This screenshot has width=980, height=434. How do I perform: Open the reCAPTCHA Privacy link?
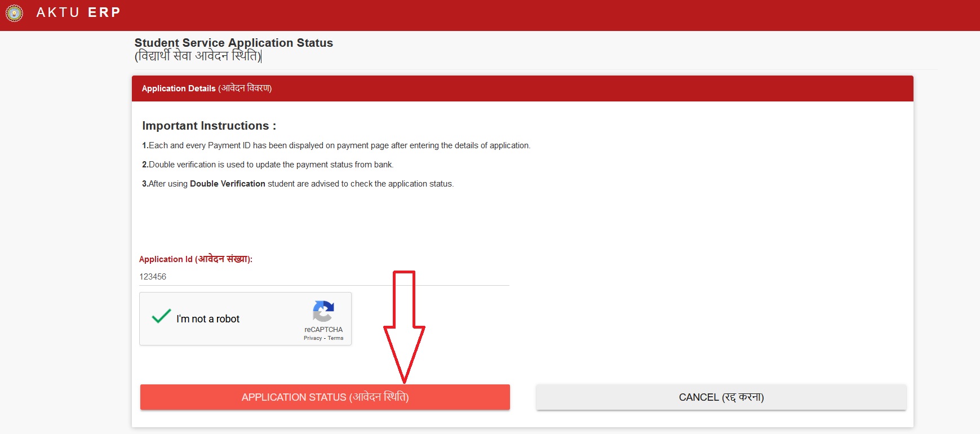(313, 338)
